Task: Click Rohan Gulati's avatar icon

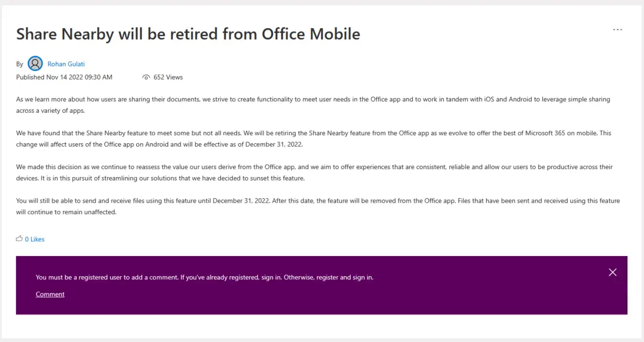Action: coord(35,64)
